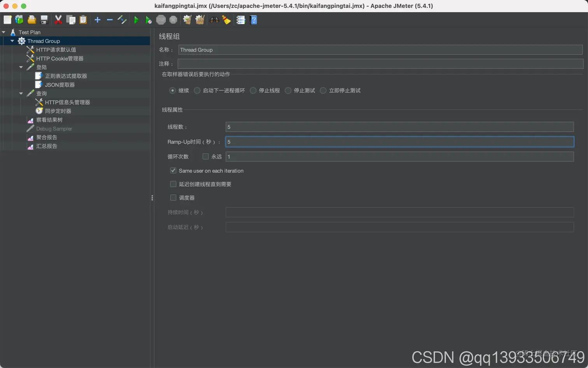588x368 pixels.
Task: Select the 启动下一进程循环 radio button
Action: pos(197,90)
